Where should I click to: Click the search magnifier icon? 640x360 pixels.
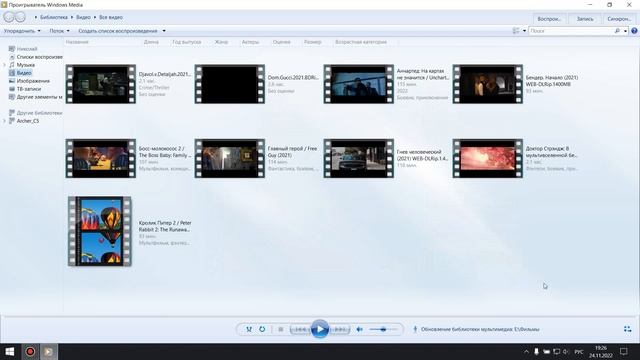click(617, 31)
